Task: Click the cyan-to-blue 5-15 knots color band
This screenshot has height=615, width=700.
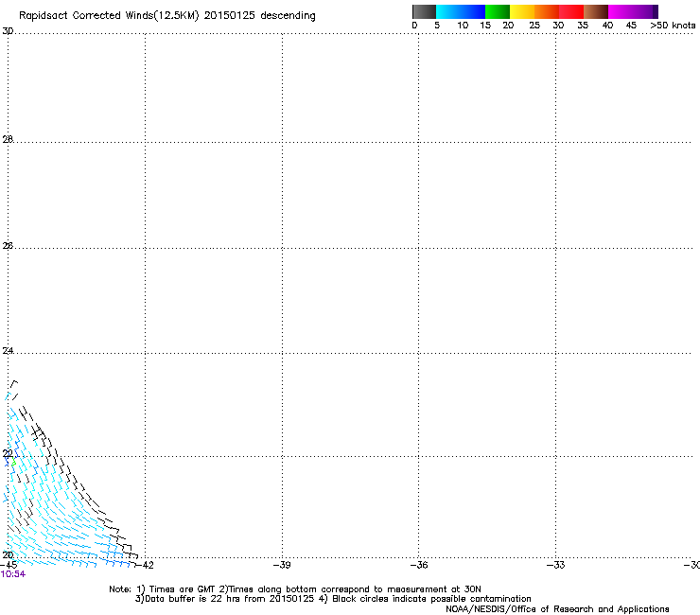Action: tap(461, 11)
